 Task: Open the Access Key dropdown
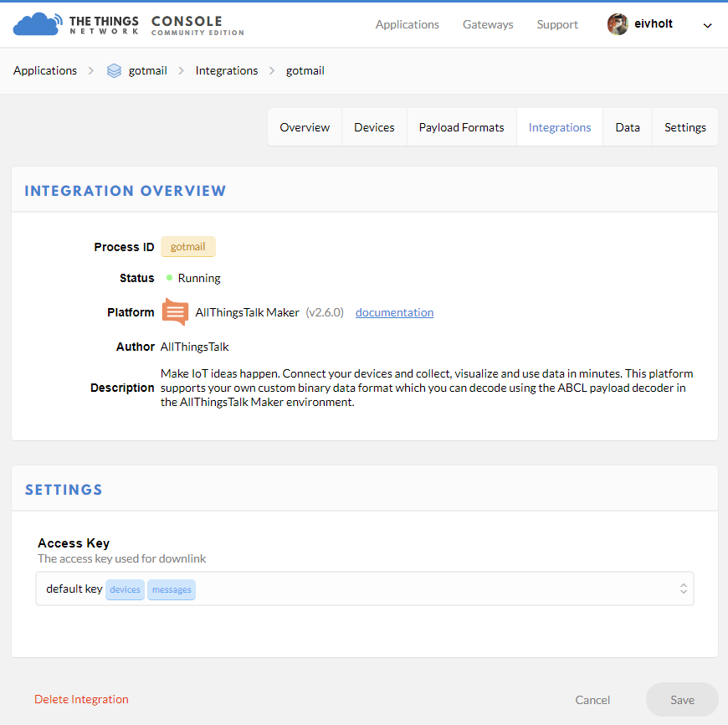coord(365,589)
